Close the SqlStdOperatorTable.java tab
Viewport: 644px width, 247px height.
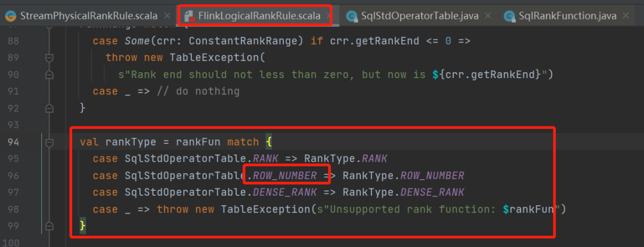pos(488,16)
